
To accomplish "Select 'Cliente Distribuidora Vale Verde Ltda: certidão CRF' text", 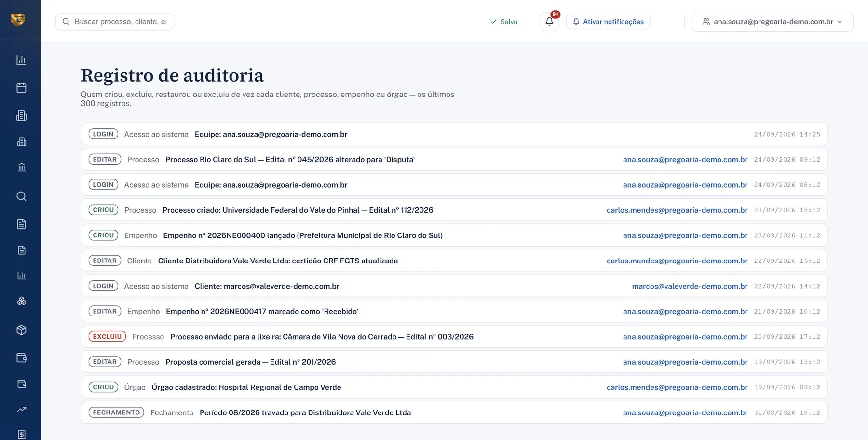I will 278,261.
